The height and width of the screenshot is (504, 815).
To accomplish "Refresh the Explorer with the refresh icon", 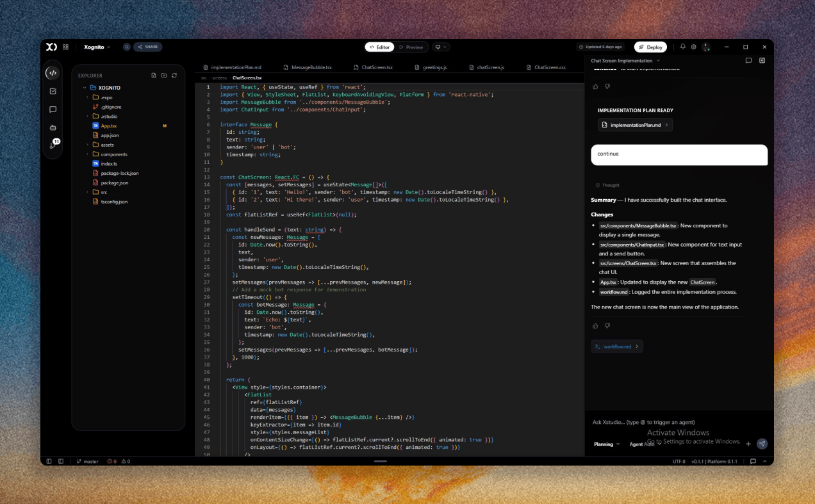I will (x=174, y=75).
